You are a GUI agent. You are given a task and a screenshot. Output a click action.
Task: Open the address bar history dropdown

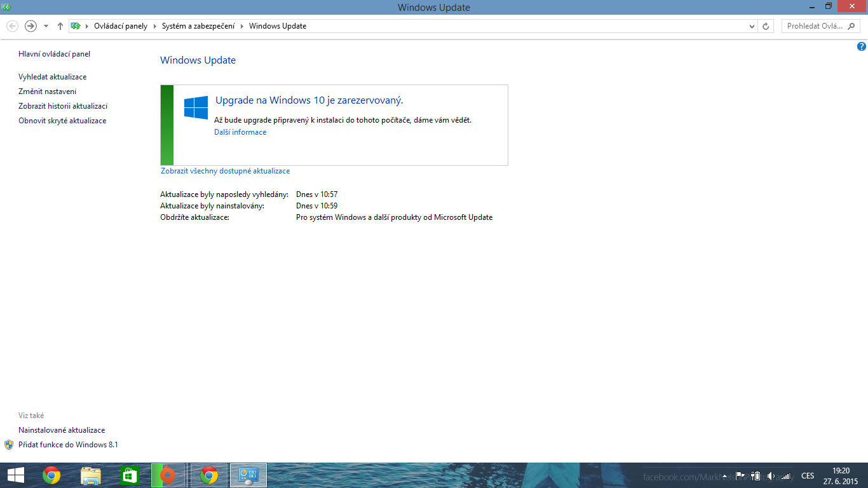[752, 26]
